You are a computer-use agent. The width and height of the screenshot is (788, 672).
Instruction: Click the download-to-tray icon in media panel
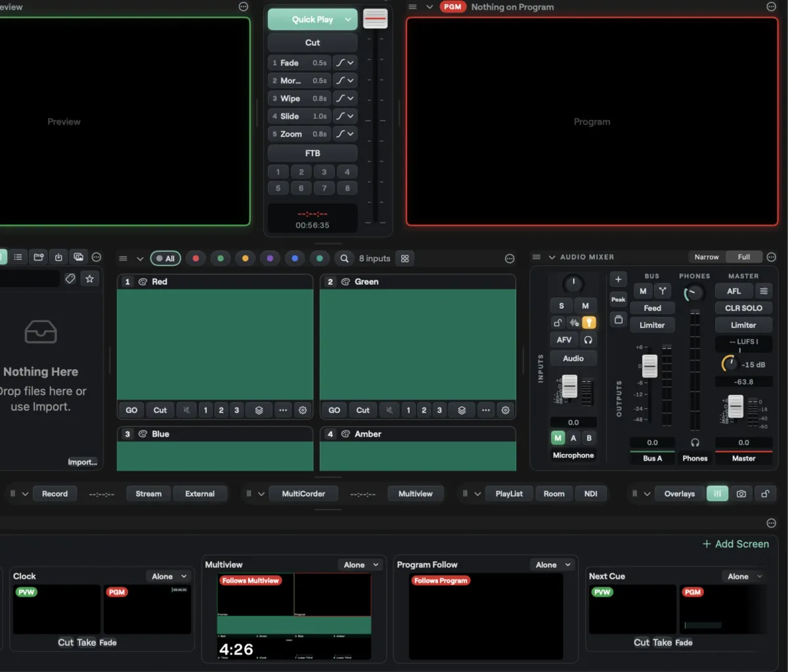(x=58, y=257)
